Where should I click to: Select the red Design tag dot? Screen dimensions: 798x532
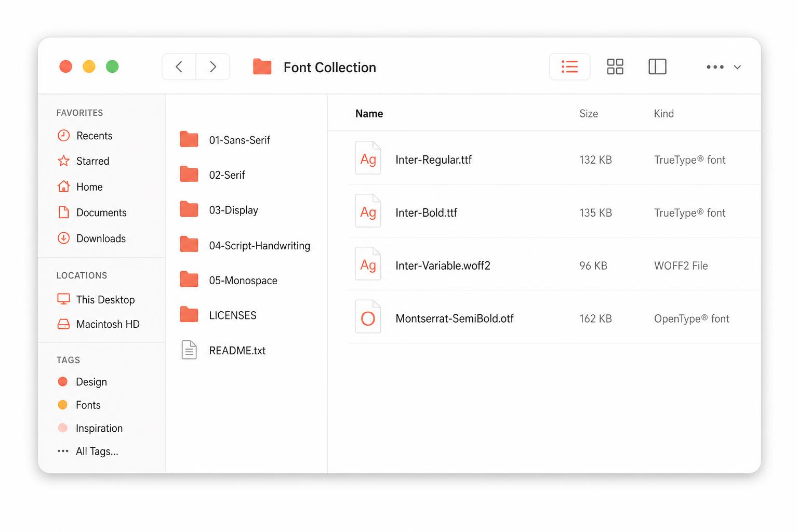point(63,382)
